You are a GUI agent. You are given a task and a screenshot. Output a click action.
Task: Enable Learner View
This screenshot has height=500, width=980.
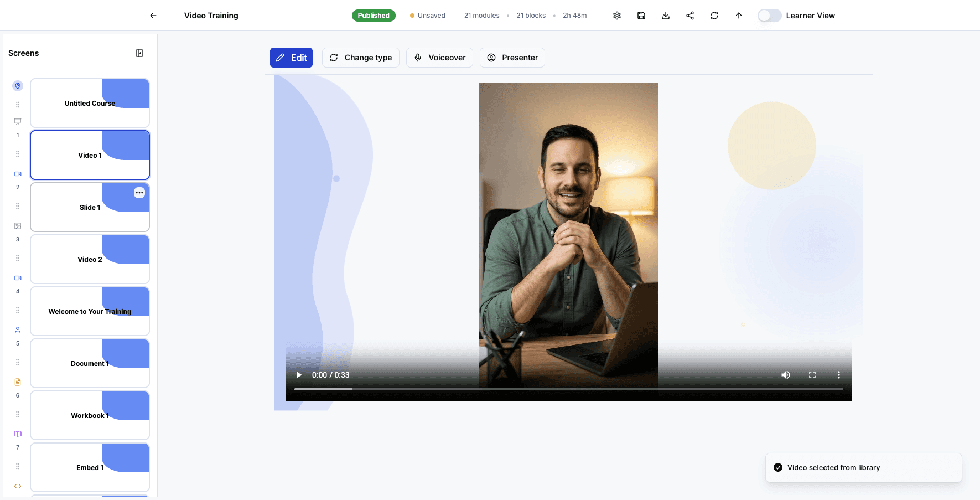(769, 16)
